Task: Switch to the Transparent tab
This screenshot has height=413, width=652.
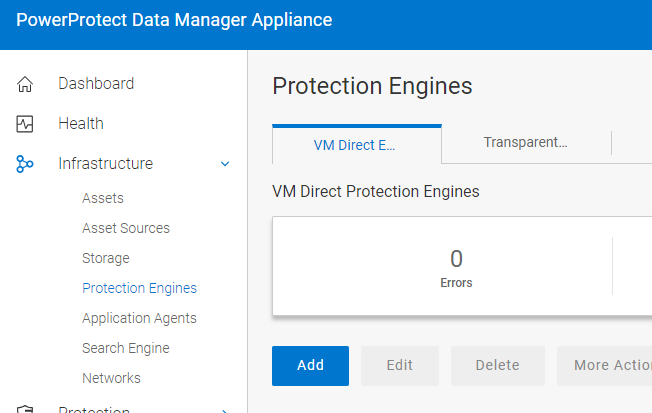Action: click(526, 142)
